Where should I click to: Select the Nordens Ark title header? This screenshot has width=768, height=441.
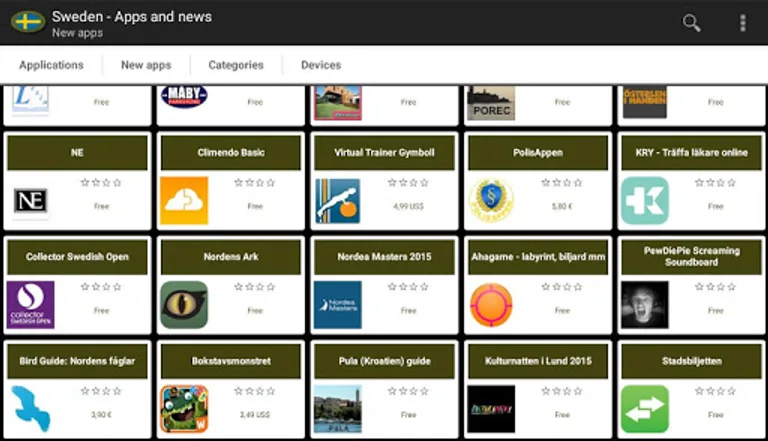point(231,257)
